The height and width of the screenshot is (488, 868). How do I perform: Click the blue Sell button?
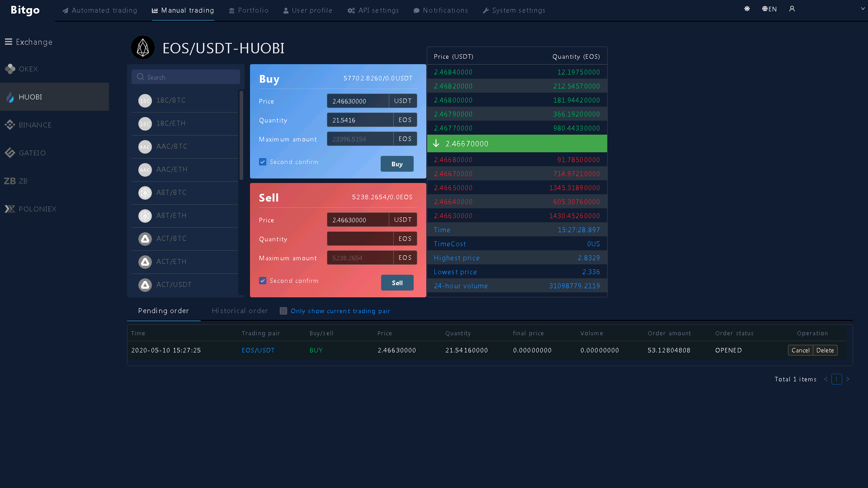[397, 283]
